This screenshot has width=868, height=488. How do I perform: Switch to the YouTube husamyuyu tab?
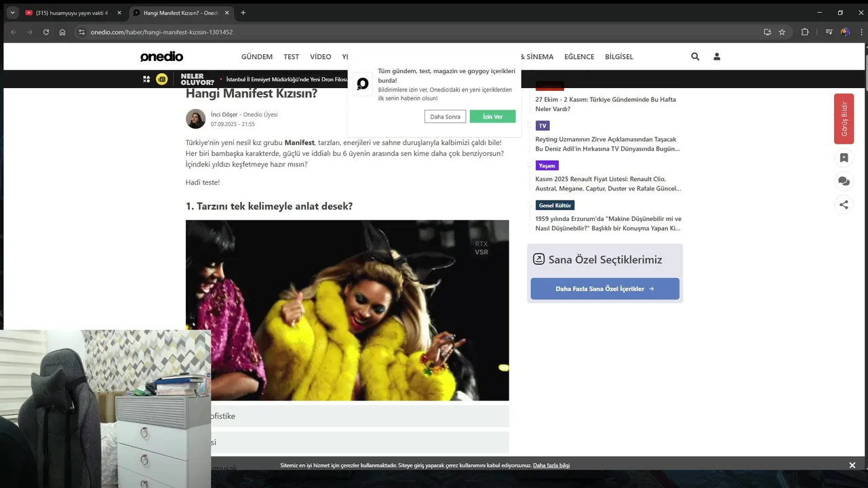[71, 13]
